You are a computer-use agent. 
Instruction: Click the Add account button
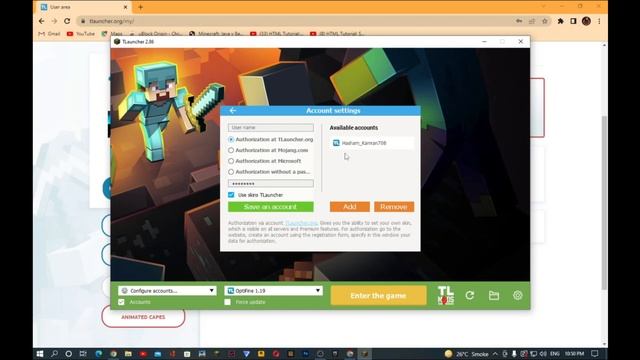pos(350,207)
